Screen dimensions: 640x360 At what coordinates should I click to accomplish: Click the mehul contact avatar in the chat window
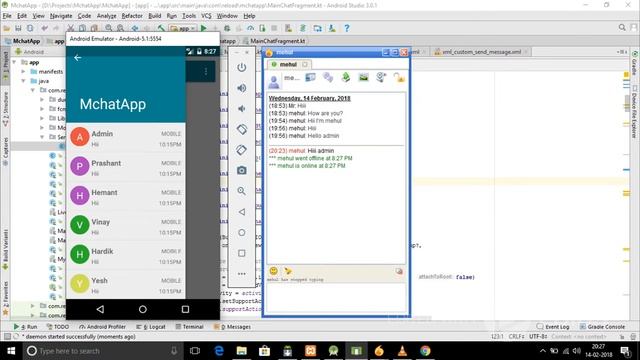click(x=274, y=81)
